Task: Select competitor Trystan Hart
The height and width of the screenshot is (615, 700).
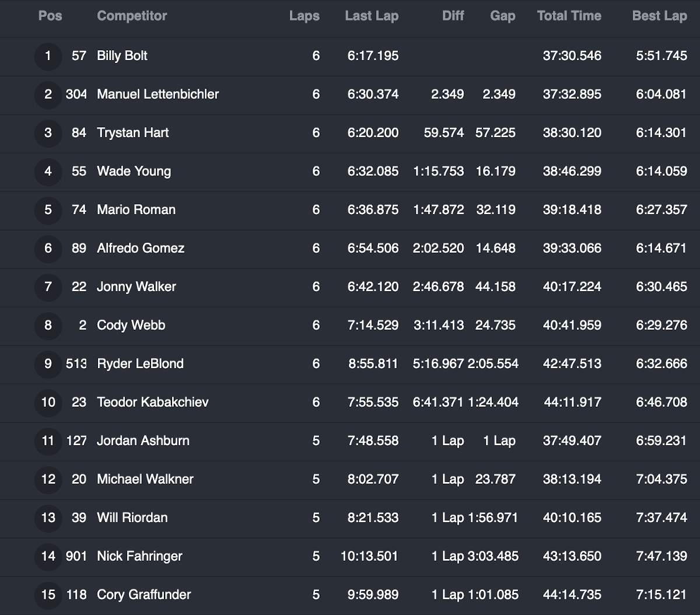Action: click(132, 133)
